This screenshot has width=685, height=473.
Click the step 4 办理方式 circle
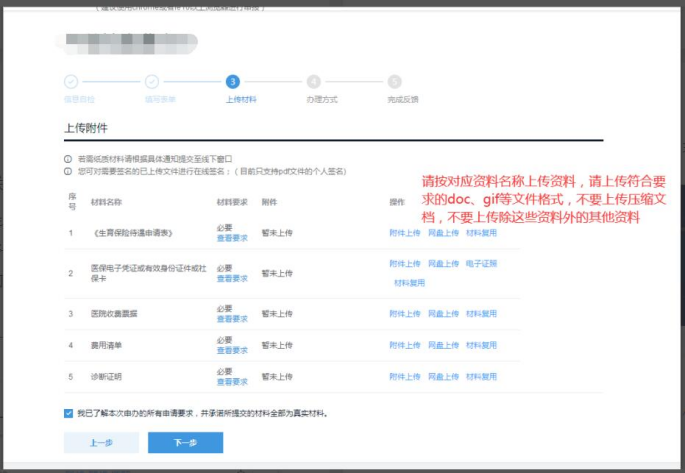pyautogui.click(x=314, y=82)
